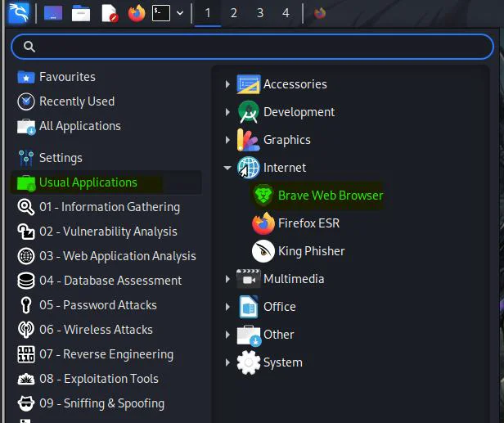Focus the application menu search field
This screenshot has height=423, width=504.
pyautogui.click(x=252, y=47)
